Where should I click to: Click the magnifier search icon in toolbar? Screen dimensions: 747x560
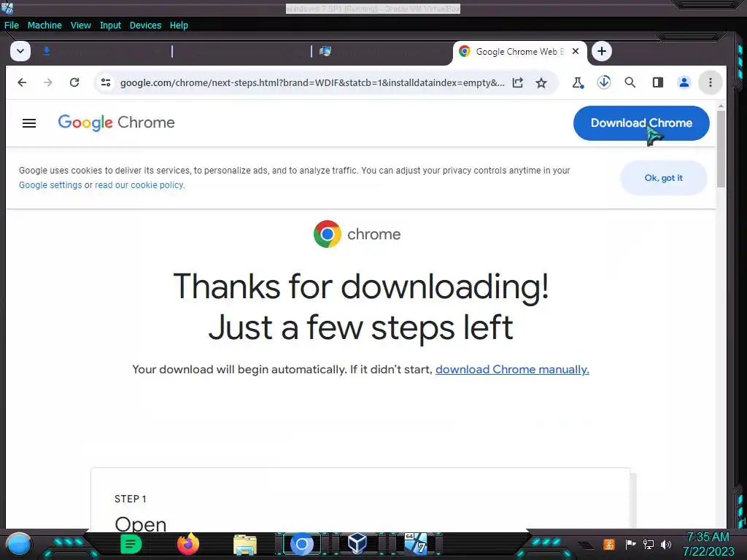(630, 82)
